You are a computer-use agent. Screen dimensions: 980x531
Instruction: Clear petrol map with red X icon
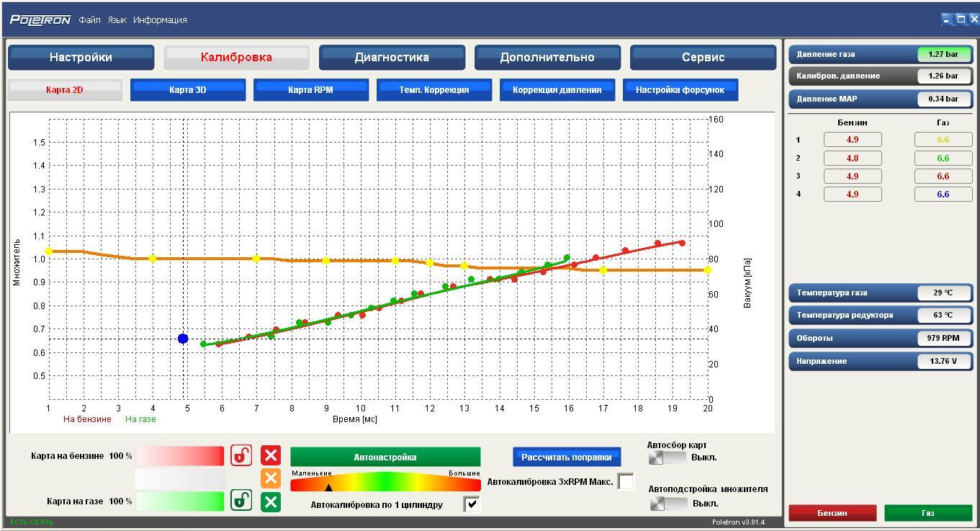(x=271, y=455)
